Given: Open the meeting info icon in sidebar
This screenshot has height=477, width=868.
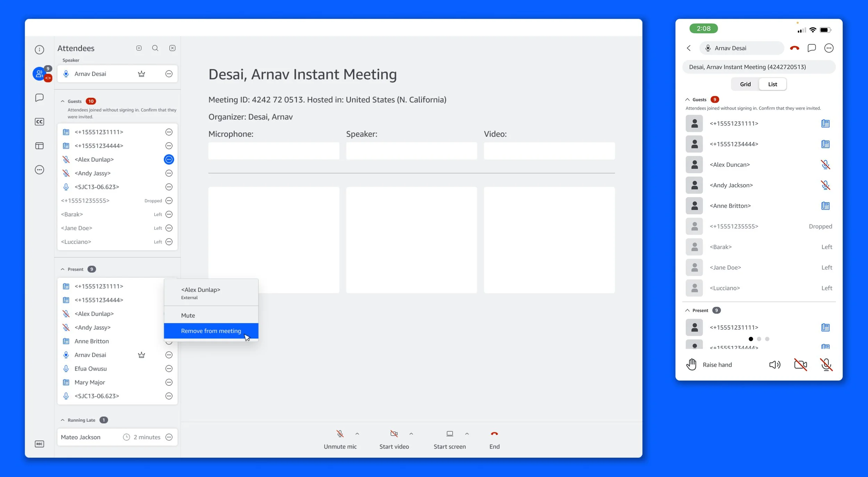Looking at the screenshot, I should [x=39, y=50].
